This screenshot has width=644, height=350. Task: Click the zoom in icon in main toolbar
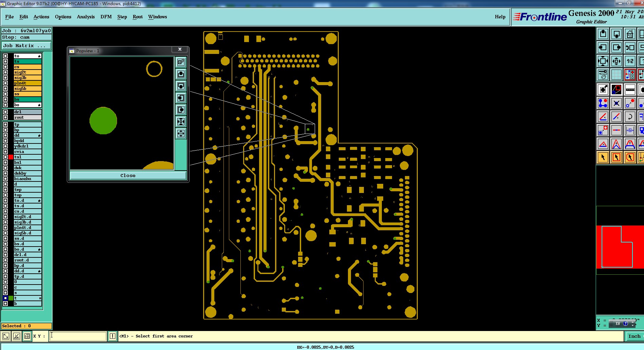click(603, 61)
